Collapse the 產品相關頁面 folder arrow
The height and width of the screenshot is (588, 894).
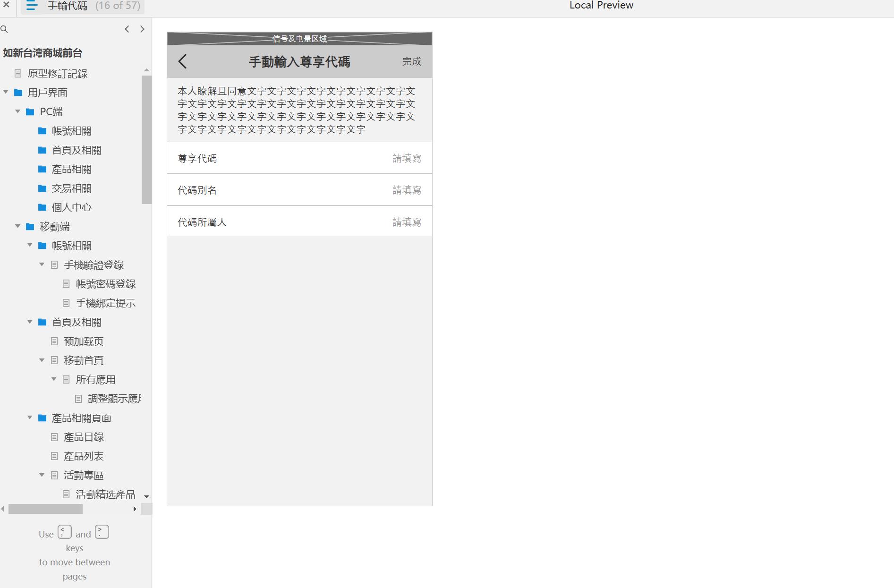30,418
